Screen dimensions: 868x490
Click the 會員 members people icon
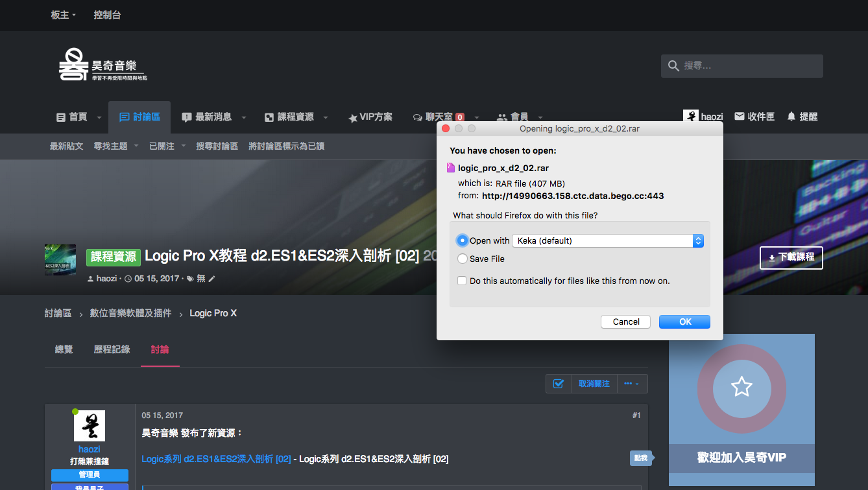pos(502,118)
